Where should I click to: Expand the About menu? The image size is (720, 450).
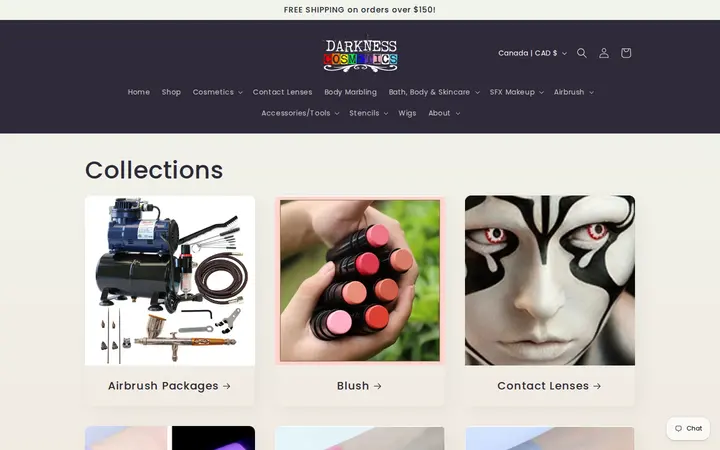pyautogui.click(x=444, y=113)
